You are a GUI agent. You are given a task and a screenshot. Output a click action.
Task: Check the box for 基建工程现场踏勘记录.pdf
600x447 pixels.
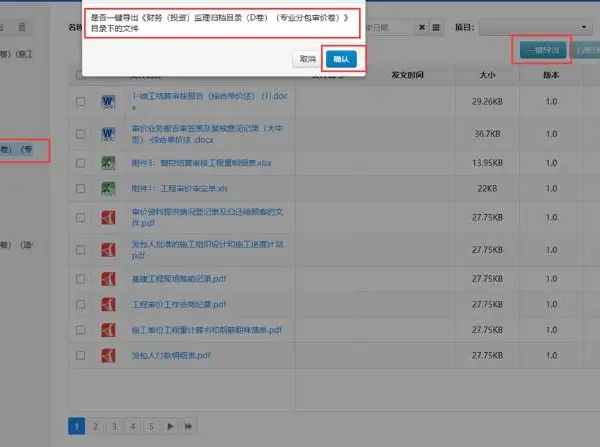(x=80, y=279)
